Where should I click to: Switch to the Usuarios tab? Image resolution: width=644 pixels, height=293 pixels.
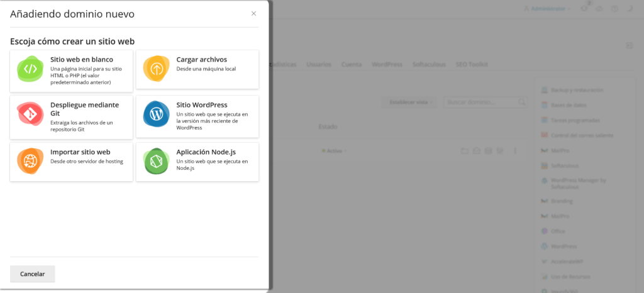[319, 65]
